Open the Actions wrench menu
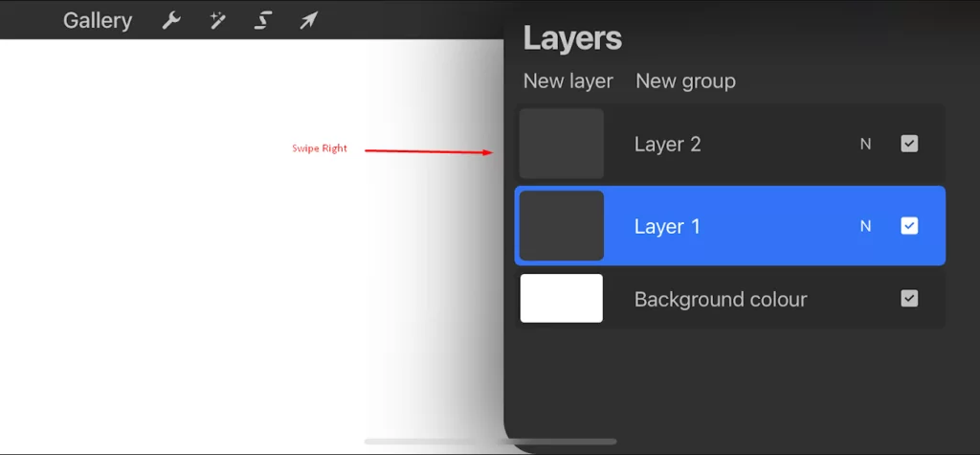Screen dimensions: 980x455 pyautogui.click(x=171, y=21)
